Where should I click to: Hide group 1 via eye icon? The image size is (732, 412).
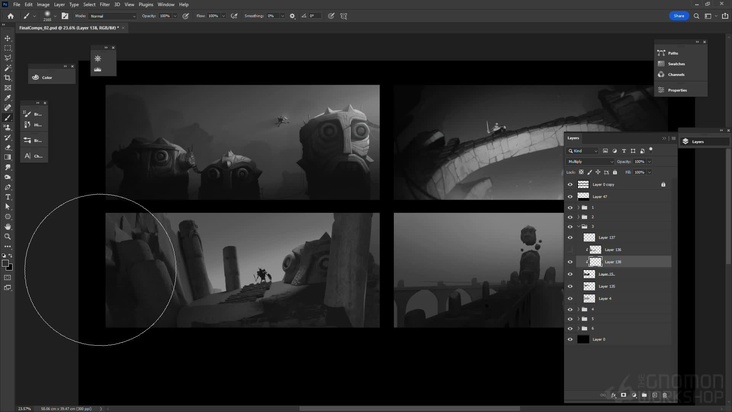coord(570,208)
